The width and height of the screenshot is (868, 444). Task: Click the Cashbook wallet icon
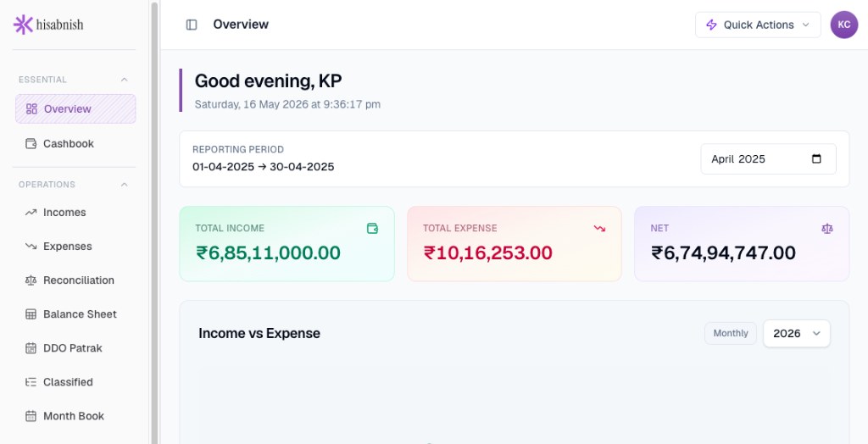(x=31, y=143)
